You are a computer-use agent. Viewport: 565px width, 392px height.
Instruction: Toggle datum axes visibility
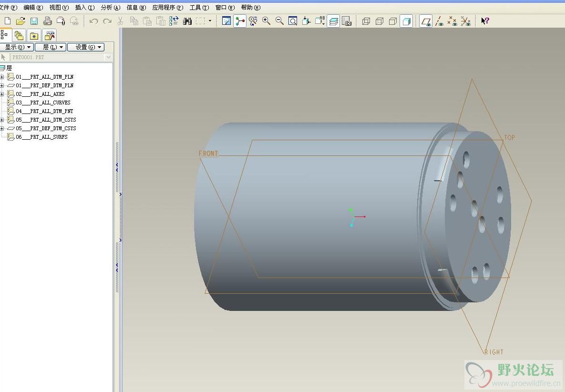tap(439, 21)
